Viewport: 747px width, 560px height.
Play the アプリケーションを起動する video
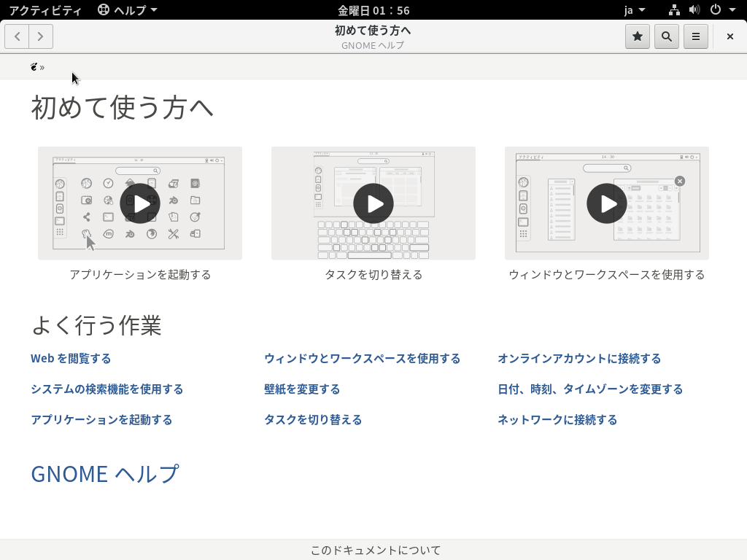[x=140, y=203]
